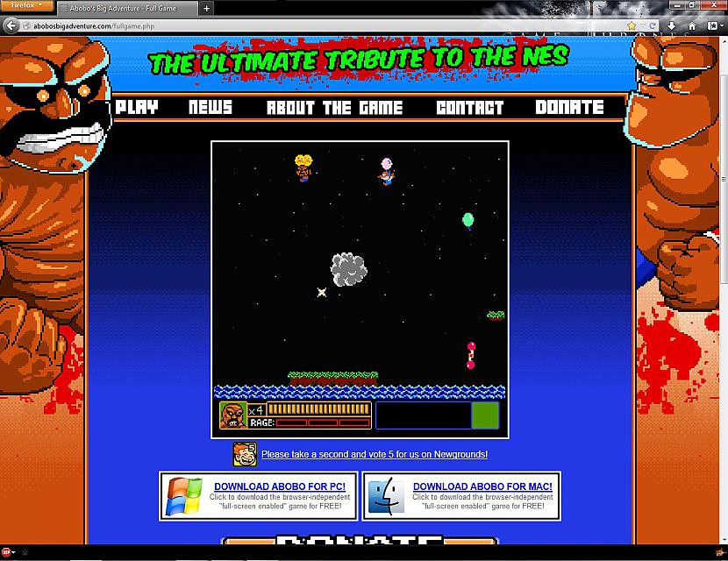
Task: Click the Mac Finder face download icon
Action: [x=386, y=496]
